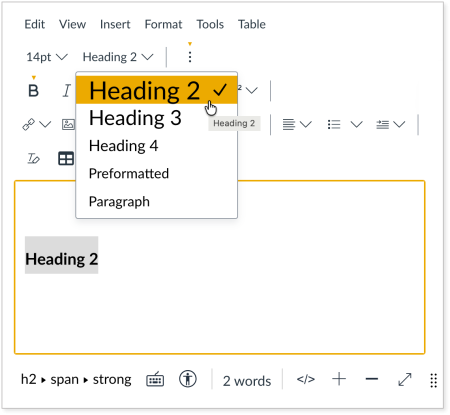Open link options dropdown arrow
Viewport: 450px width, 415px height.
45,124
